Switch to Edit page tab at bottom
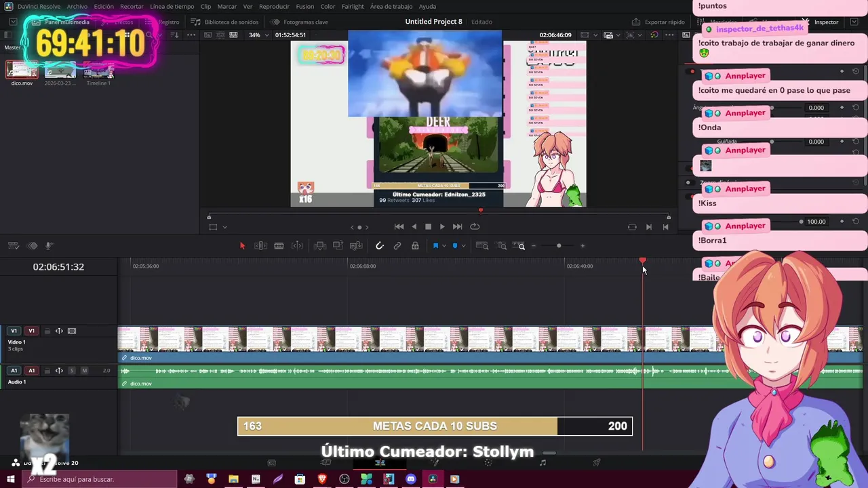Viewport: 868px width, 488px height. pyautogui.click(x=380, y=463)
